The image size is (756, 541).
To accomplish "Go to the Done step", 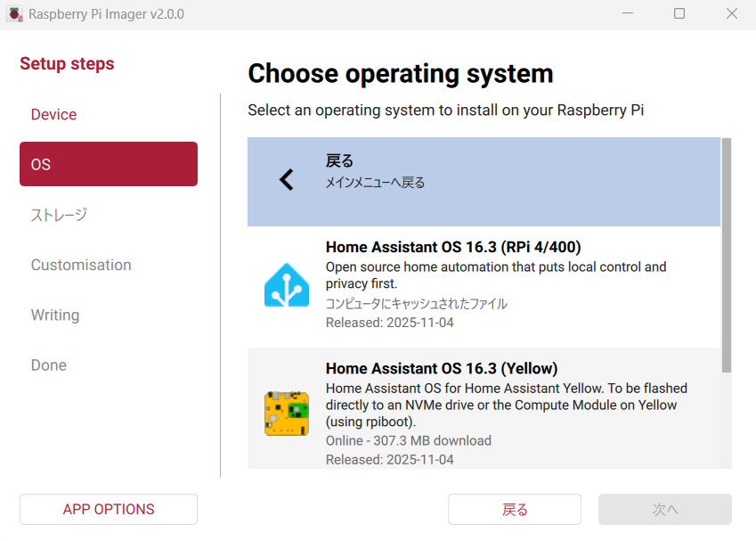I will (x=49, y=365).
